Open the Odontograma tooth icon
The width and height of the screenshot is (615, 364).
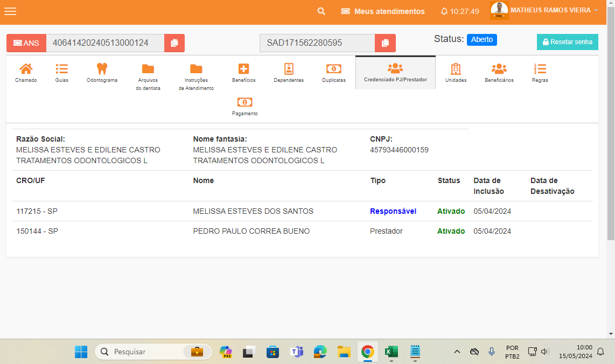click(x=102, y=69)
